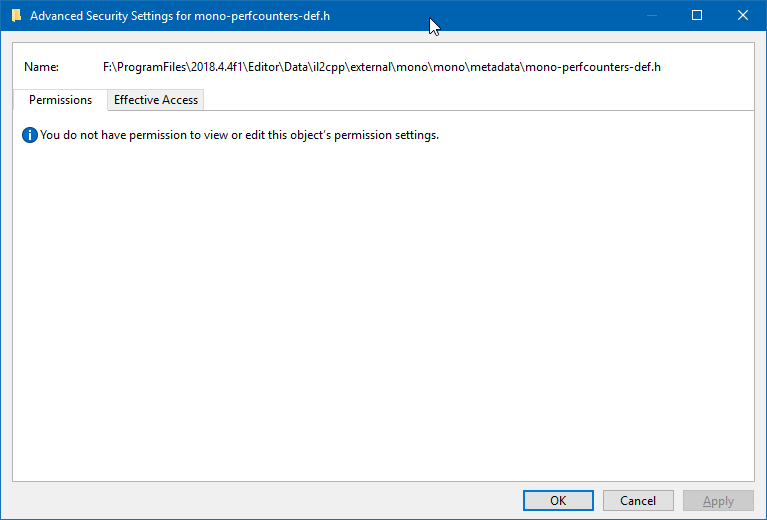Click the blue information icon beside the message
Image resolution: width=767 pixels, height=520 pixels.
[x=30, y=135]
